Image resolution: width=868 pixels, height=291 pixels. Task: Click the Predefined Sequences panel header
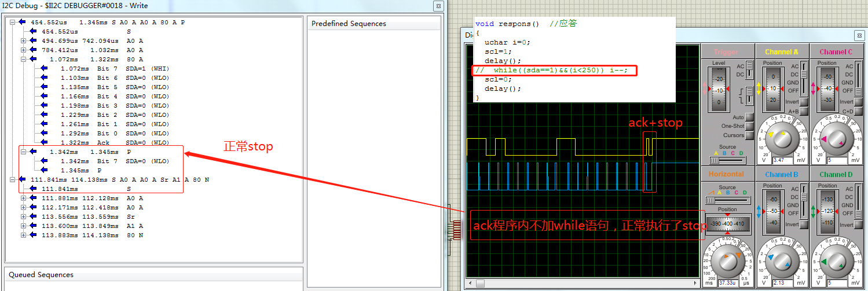[x=373, y=24]
